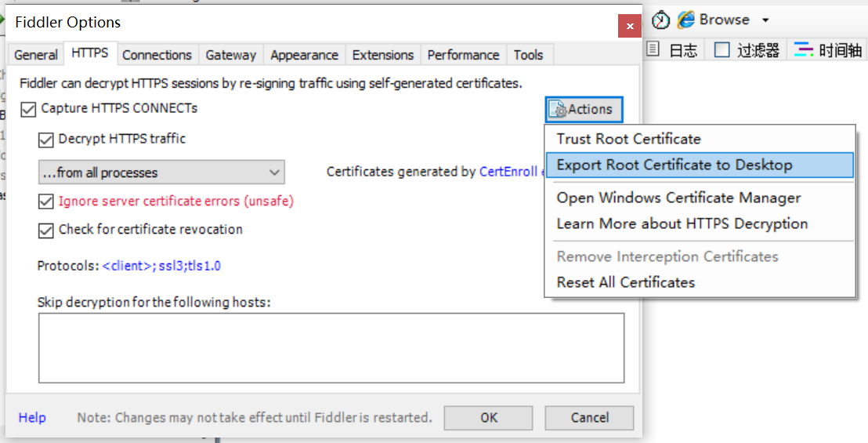Click the skip decryption hosts text box
Screen dimensions: 868x443
(x=331, y=348)
